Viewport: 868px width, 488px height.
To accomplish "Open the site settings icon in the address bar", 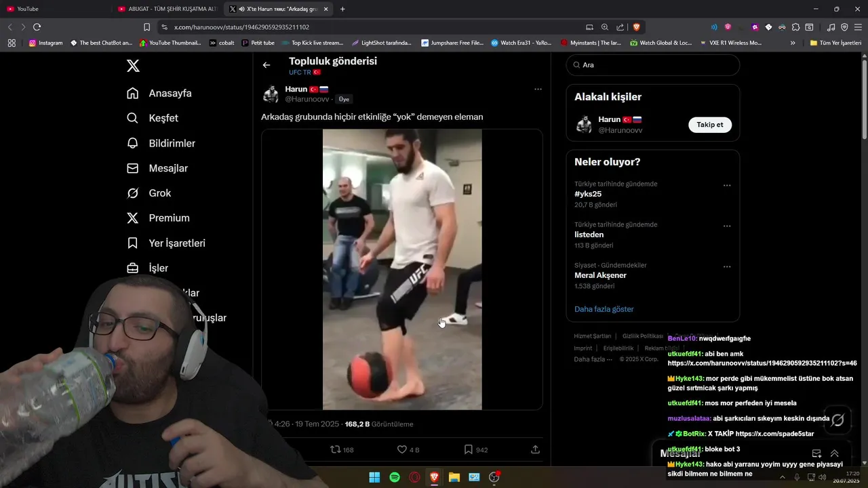I will coord(163,27).
